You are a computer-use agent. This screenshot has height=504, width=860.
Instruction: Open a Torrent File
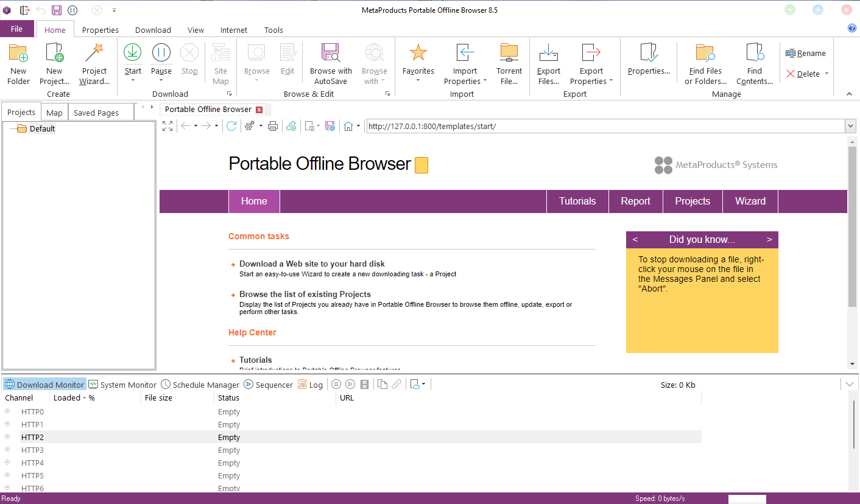[x=509, y=64]
